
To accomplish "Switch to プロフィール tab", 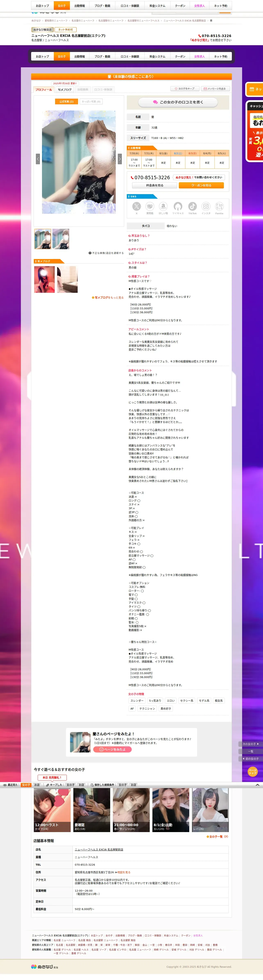I will coord(44,90).
